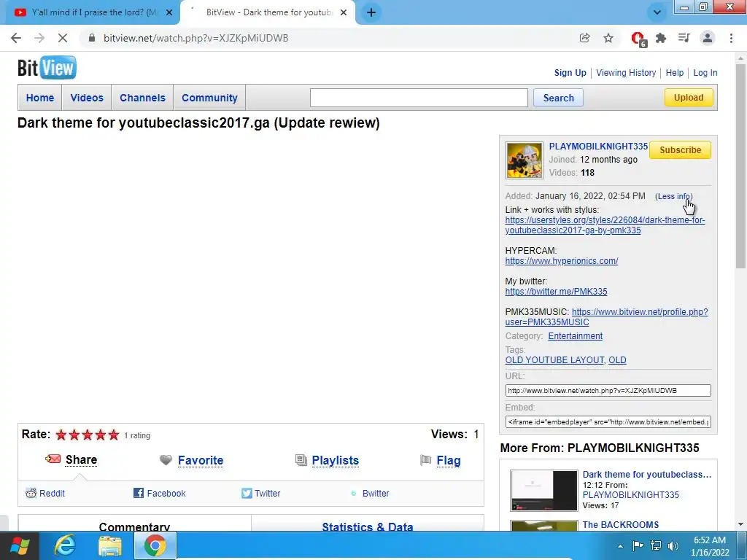Show hidden tray icons arrow
This screenshot has height=560, width=747.
pyautogui.click(x=620, y=546)
